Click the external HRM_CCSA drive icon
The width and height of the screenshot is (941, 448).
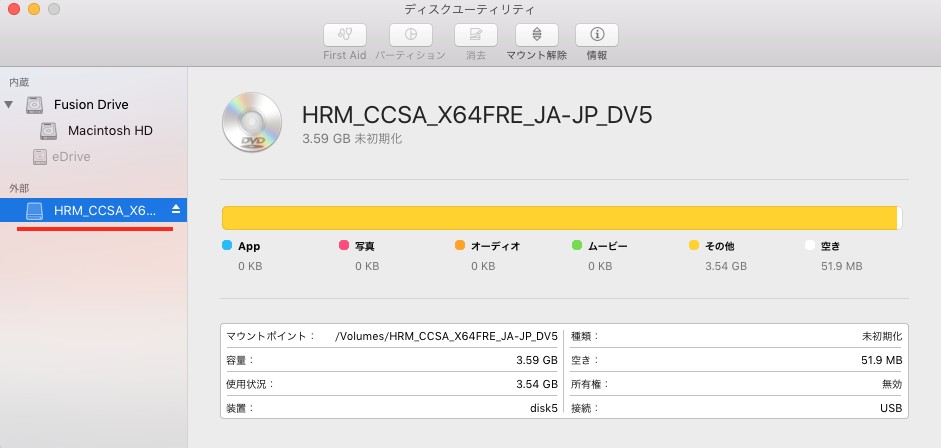(x=35, y=211)
